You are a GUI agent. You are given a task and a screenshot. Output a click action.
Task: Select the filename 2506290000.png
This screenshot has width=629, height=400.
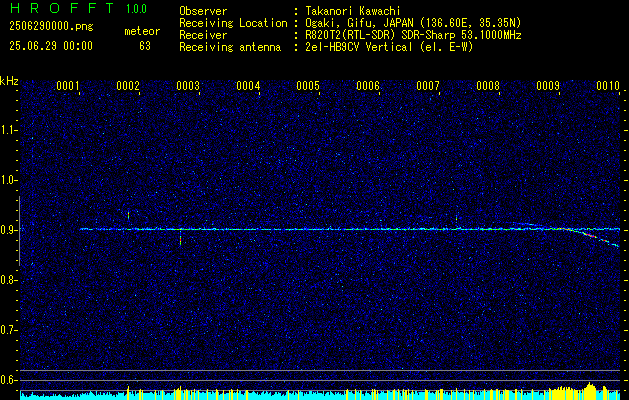coord(51,27)
